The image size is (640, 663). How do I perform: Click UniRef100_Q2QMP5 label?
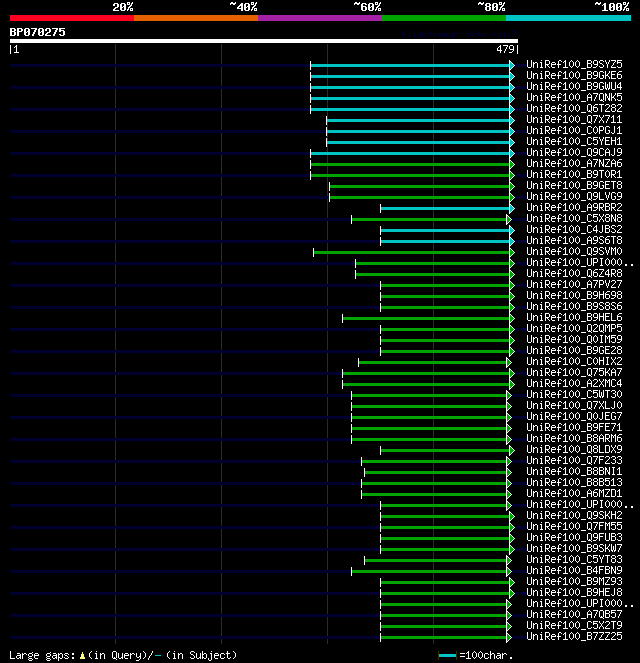coord(574,328)
